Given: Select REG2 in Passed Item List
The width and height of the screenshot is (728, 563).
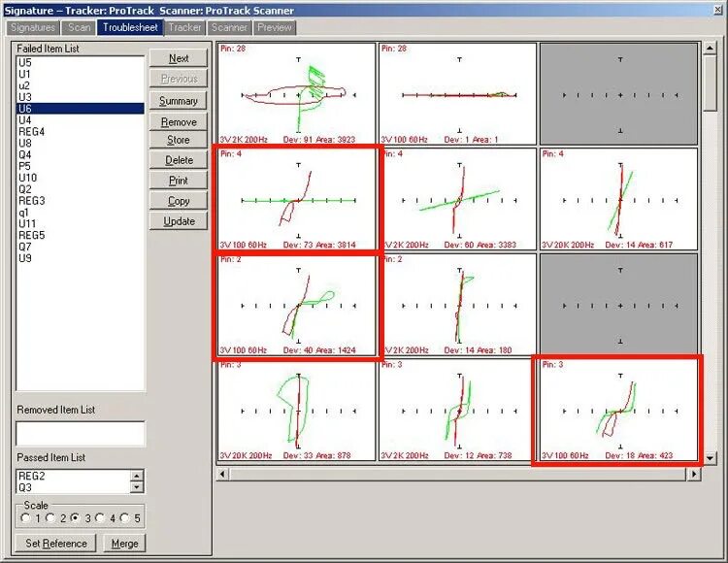Looking at the screenshot, I should 74,476.
